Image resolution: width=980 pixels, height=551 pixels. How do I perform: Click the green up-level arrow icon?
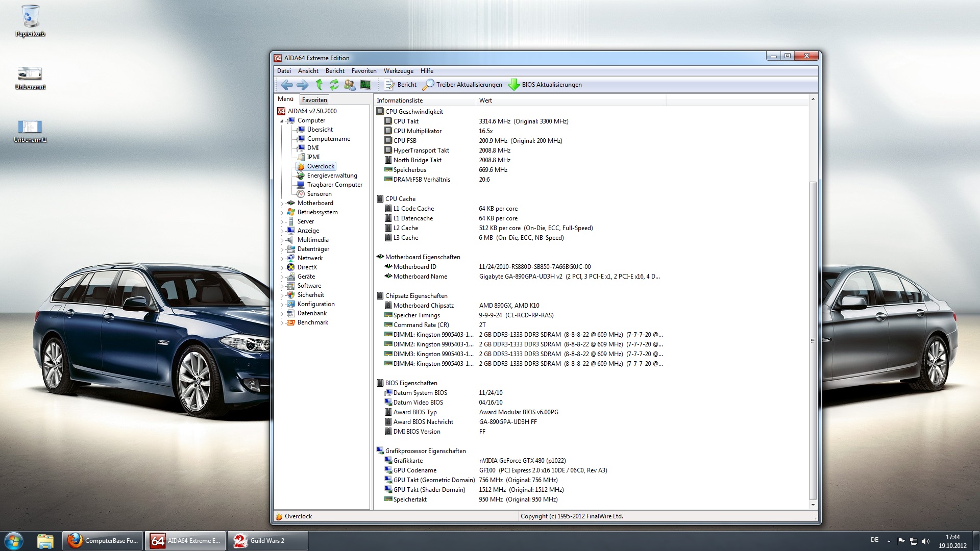point(319,85)
